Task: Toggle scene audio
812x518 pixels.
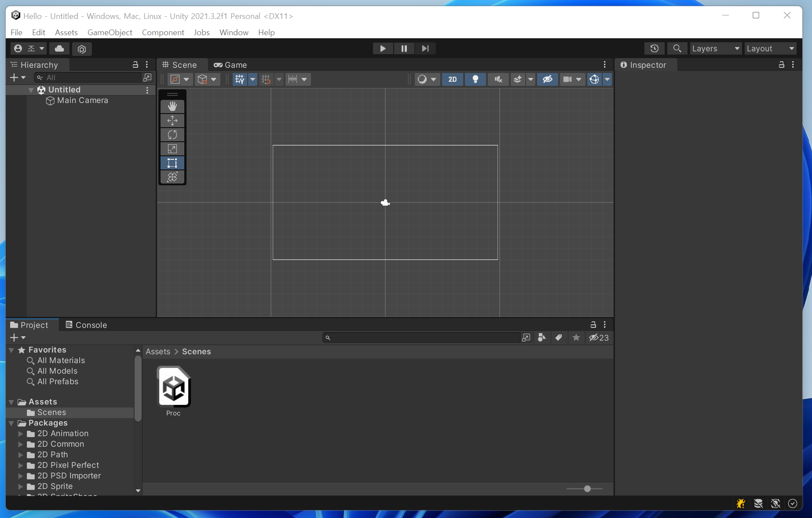Action: click(498, 79)
